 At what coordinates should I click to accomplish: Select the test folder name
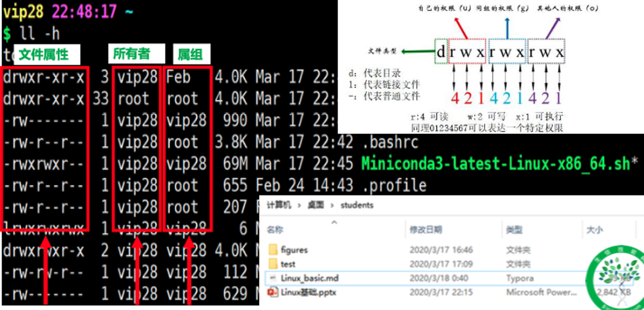pyautogui.click(x=288, y=264)
